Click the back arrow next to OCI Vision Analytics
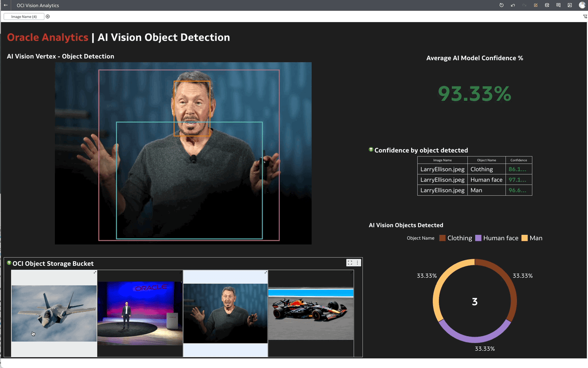This screenshot has width=588, height=368. coord(5,5)
